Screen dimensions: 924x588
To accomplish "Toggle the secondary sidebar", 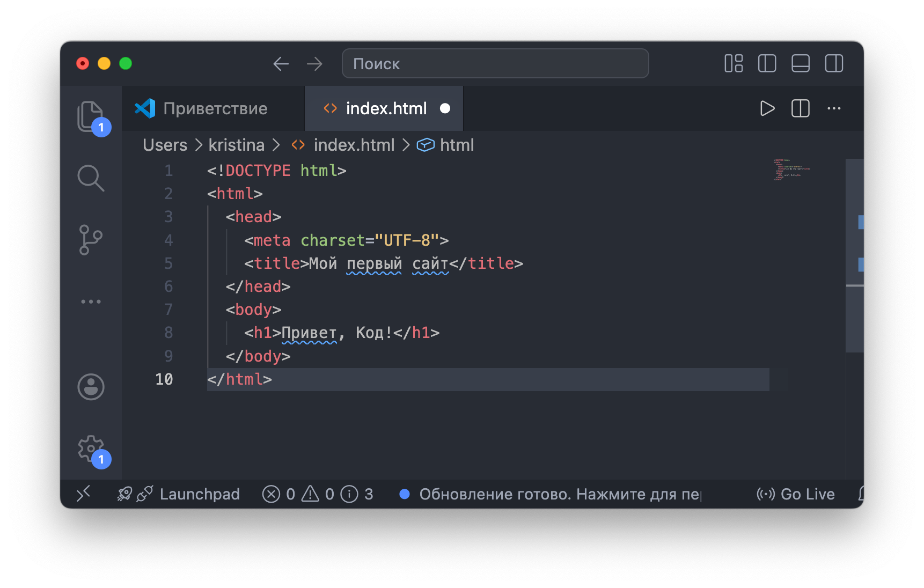I will pyautogui.click(x=834, y=63).
